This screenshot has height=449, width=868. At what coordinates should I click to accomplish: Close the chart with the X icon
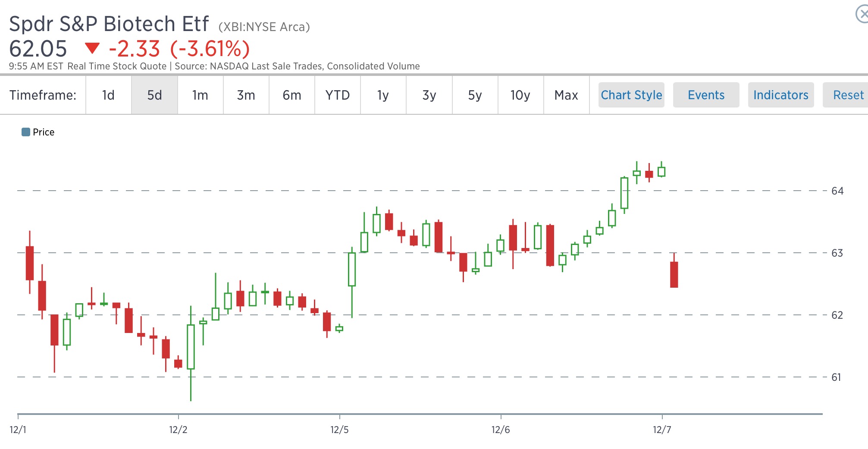862,14
